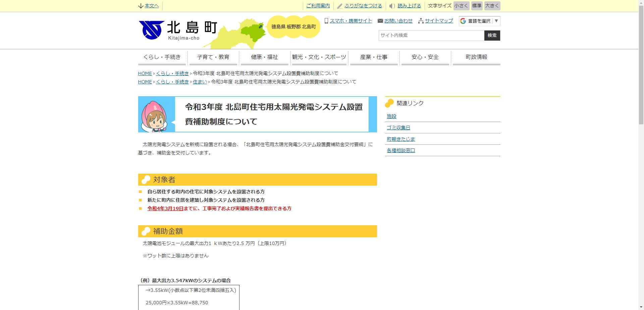The width and height of the screenshot is (644, 310).
Task: Set font size to 小さく
Action: tap(461, 6)
